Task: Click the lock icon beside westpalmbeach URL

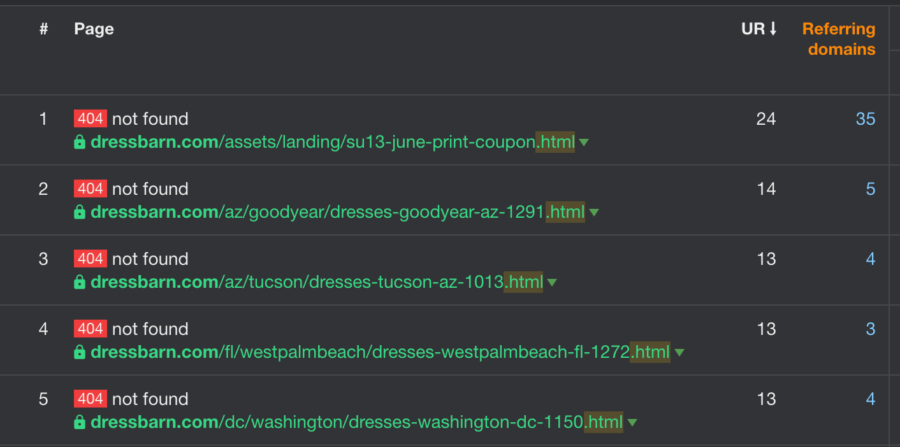Action: click(80, 352)
